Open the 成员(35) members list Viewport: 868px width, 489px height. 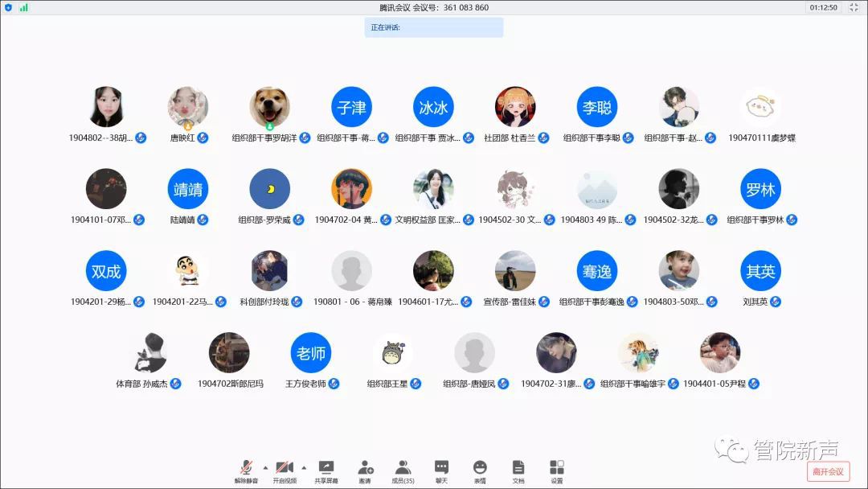coord(403,470)
